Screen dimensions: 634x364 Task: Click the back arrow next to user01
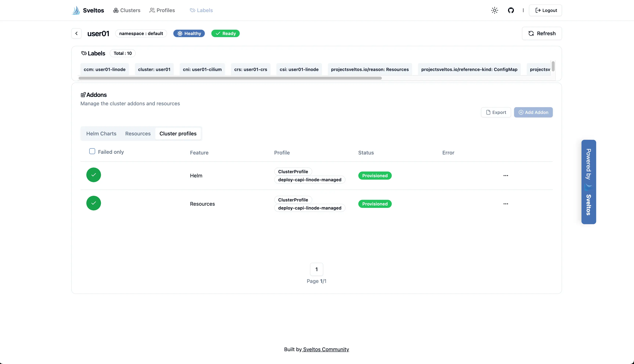[x=76, y=34]
